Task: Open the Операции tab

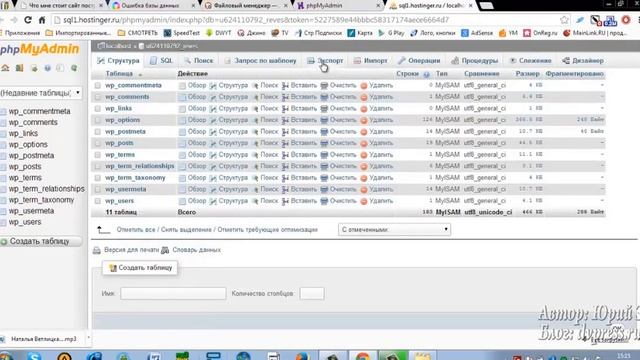Action: (419, 61)
